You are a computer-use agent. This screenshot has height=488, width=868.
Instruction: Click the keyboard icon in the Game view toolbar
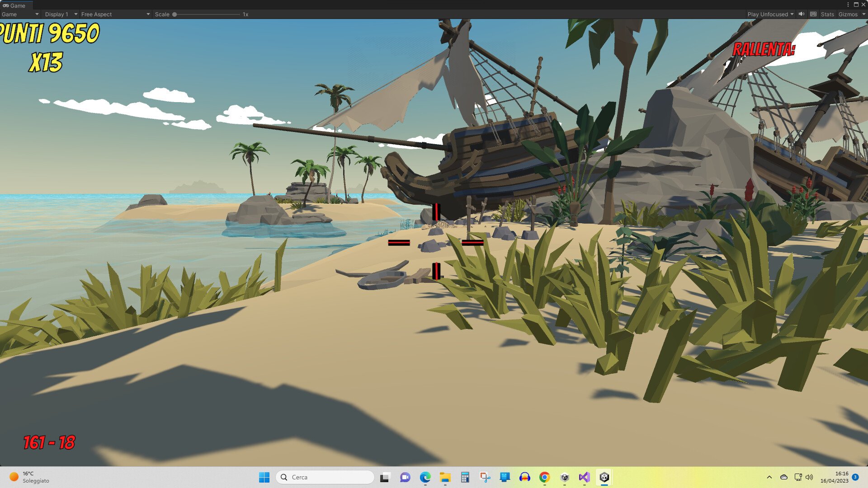coord(813,14)
